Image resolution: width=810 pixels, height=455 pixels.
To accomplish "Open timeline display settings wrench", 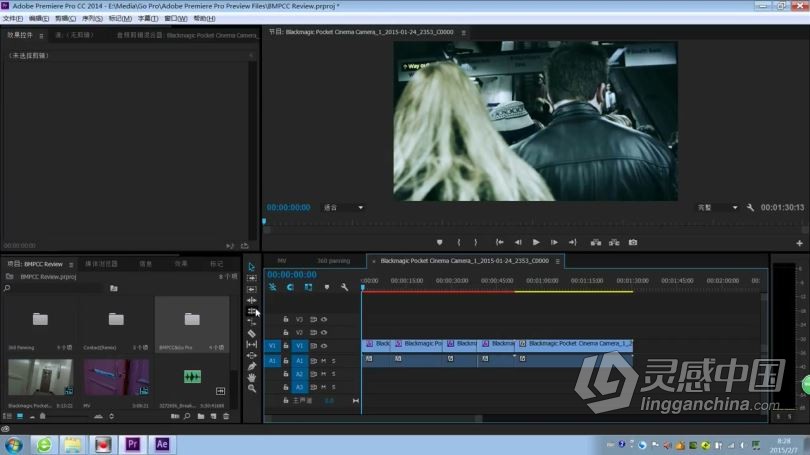I will (x=345, y=287).
